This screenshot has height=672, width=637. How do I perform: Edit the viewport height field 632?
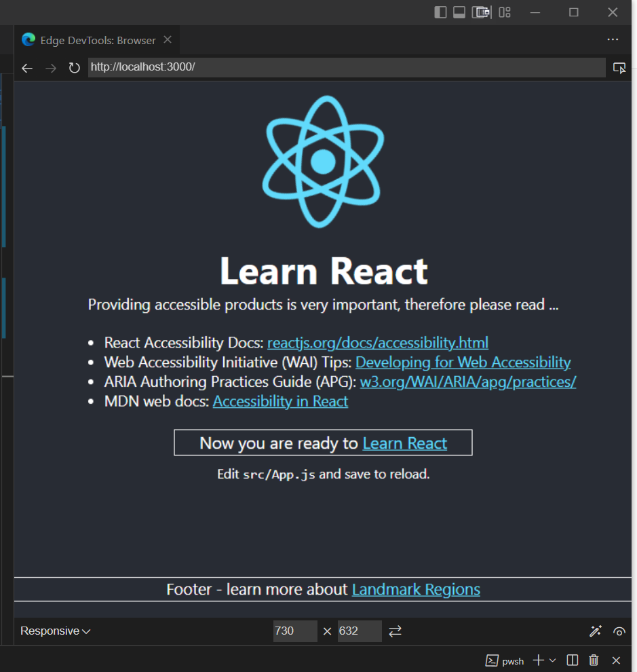pos(360,631)
